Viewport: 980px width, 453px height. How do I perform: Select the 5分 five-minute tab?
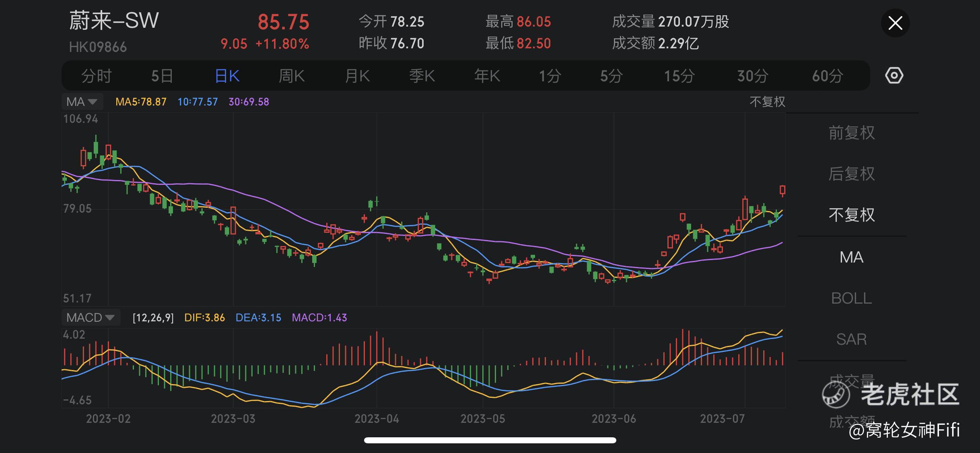611,76
